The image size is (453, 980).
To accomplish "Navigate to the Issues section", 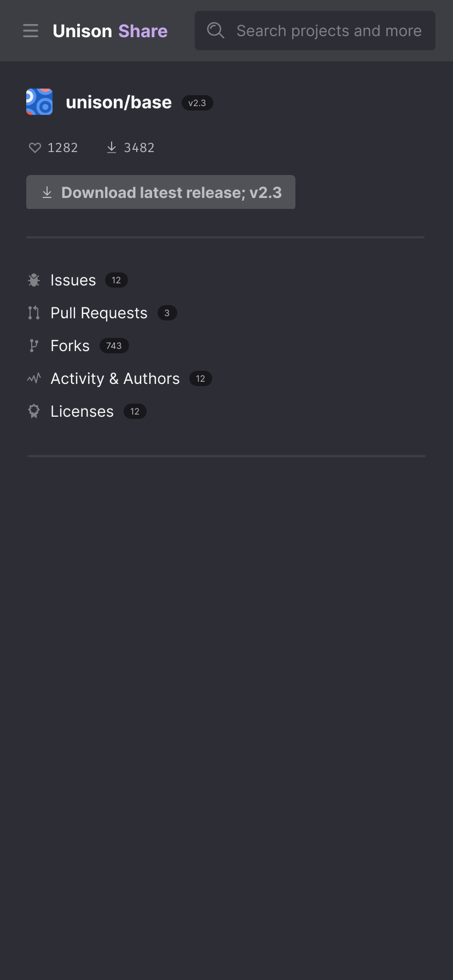I will click(x=73, y=280).
